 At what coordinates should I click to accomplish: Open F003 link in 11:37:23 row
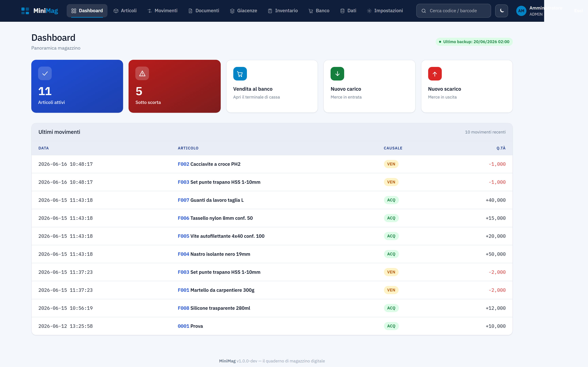point(183,272)
